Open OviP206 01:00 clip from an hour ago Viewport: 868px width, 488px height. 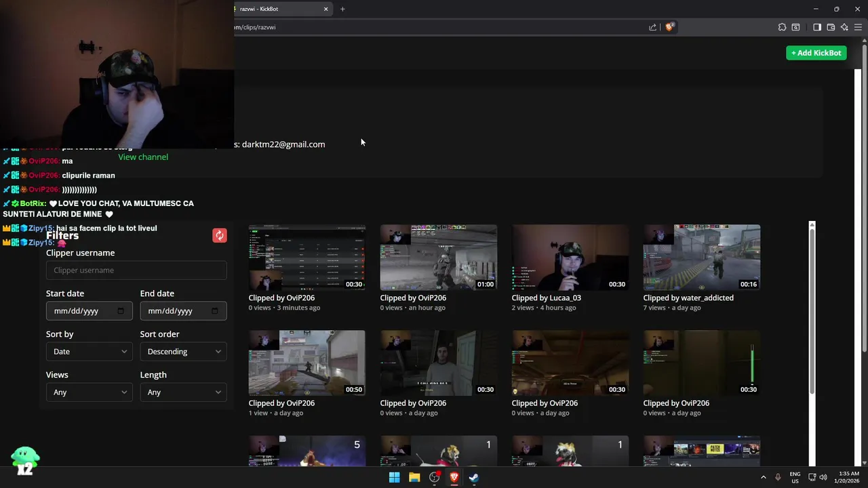pos(439,258)
